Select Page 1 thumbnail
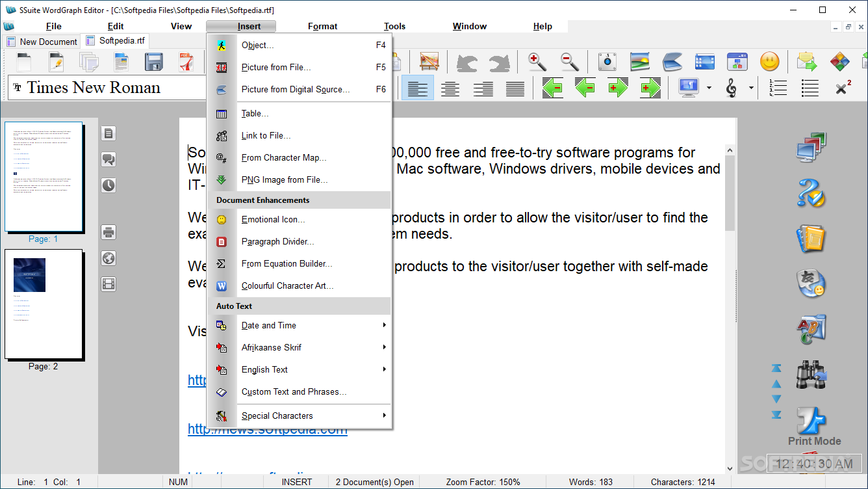 (x=44, y=177)
